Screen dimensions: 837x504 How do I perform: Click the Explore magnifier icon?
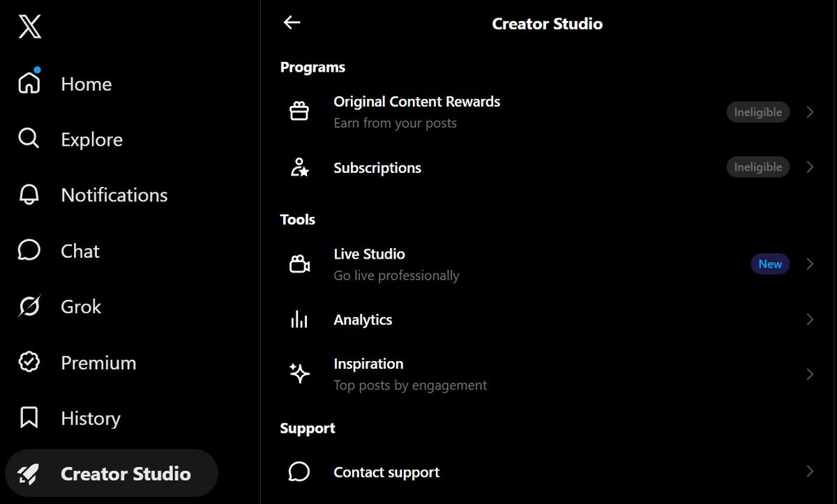(x=29, y=139)
